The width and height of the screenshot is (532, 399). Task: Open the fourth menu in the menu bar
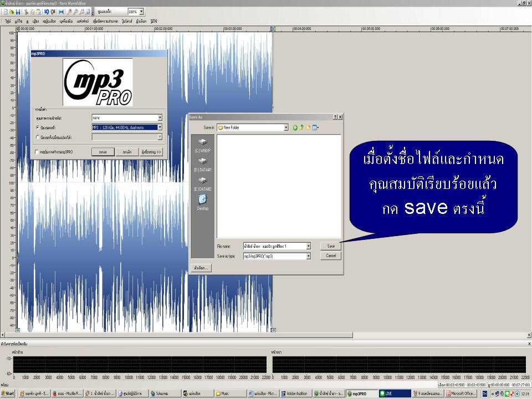35,22
